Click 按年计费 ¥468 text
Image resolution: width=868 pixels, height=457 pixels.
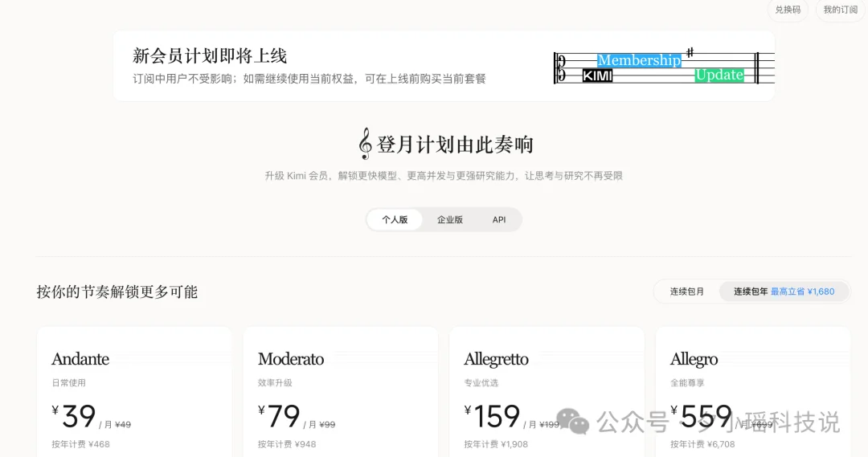click(x=81, y=444)
